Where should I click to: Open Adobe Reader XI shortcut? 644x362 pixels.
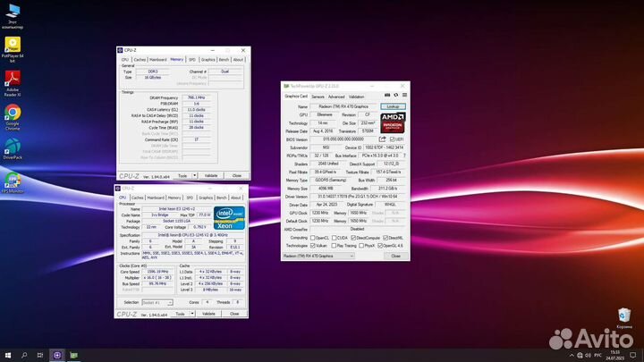[x=13, y=84]
